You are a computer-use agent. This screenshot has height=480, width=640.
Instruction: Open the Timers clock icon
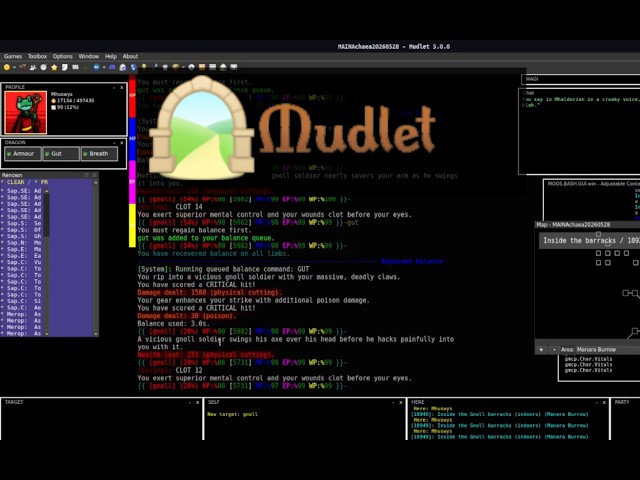click(x=43, y=67)
